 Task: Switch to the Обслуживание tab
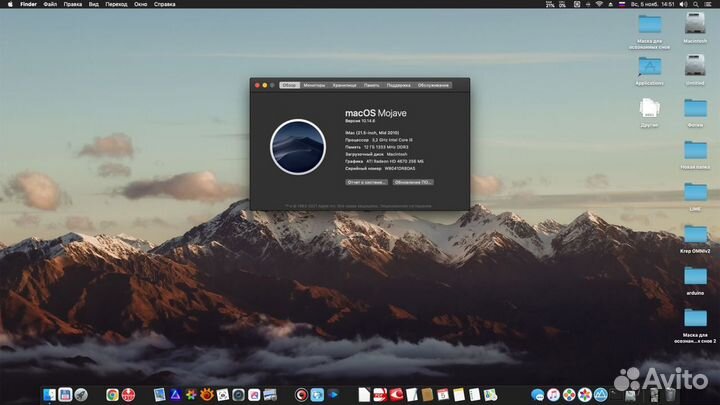click(433, 85)
